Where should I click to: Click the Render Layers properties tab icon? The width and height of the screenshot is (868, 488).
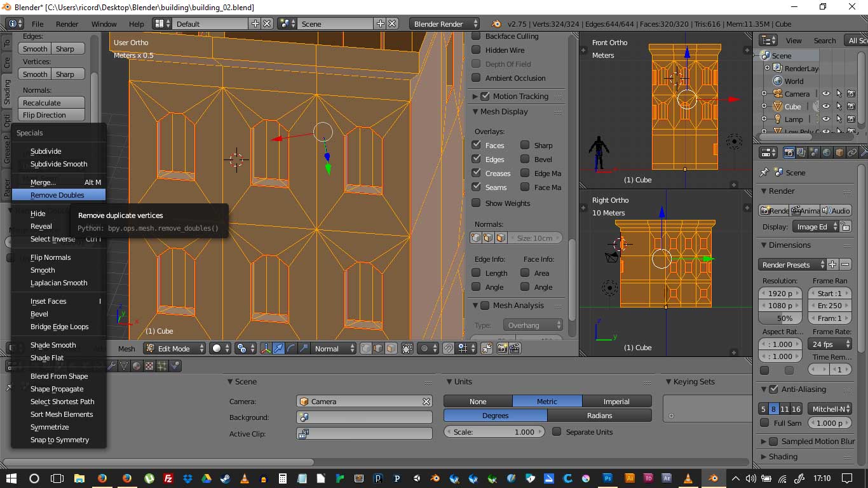point(801,152)
